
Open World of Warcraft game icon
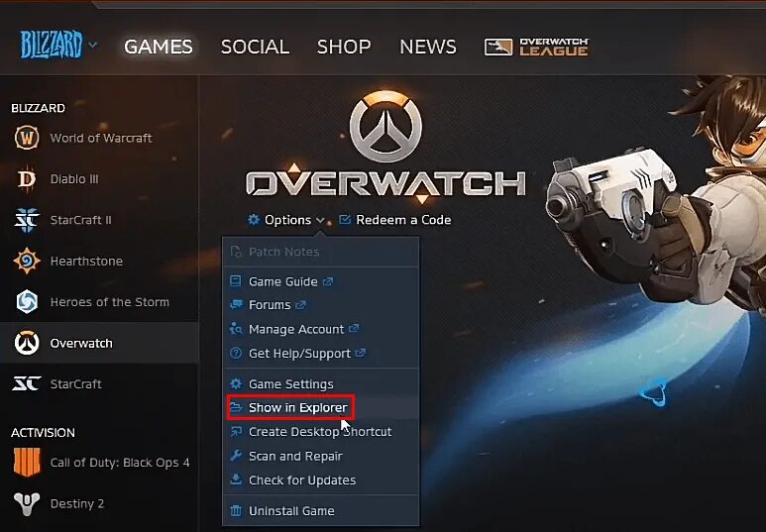pos(27,138)
